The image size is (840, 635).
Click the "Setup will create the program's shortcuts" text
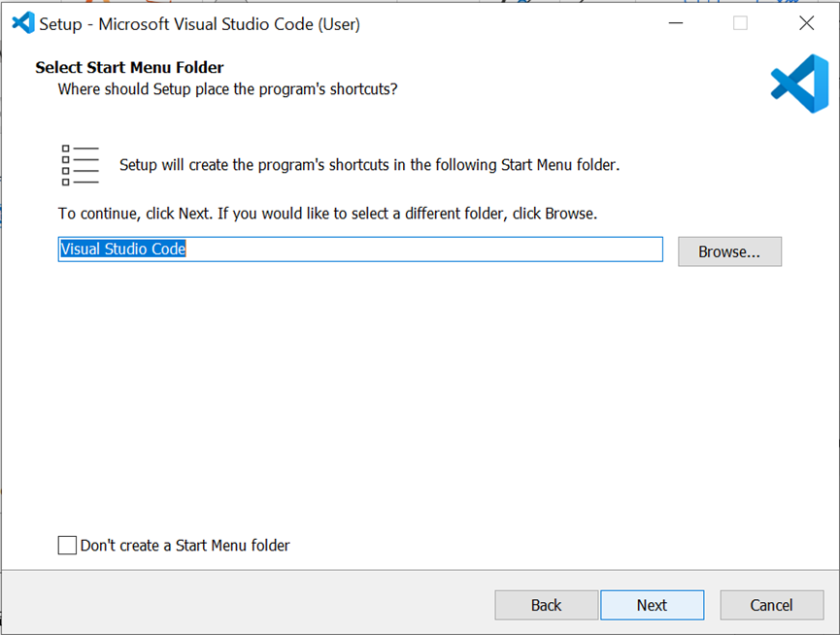pyautogui.click(x=369, y=165)
